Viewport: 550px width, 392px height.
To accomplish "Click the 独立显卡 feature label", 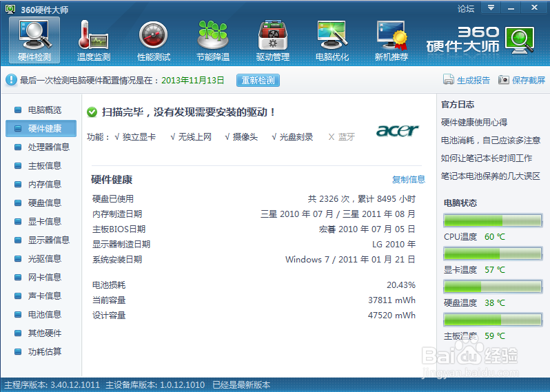I will (139, 136).
